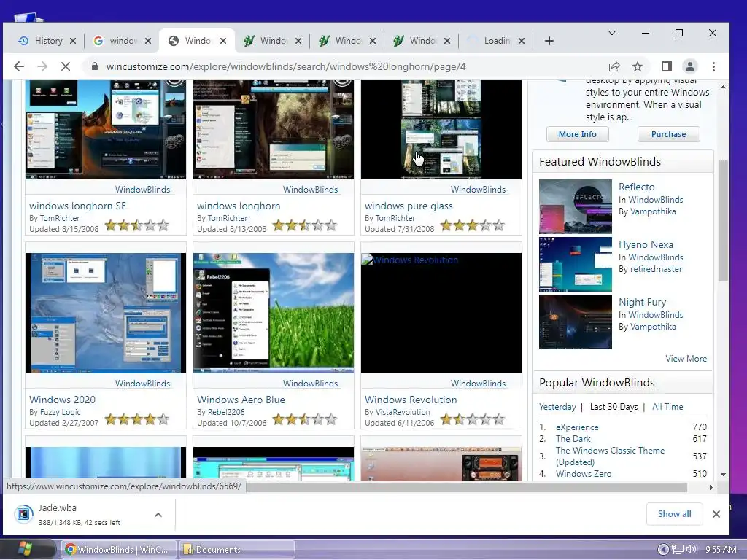Rate Windows 2020 using its stars
Viewport: 747px width, 560px height.
click(x=136, y=419)
